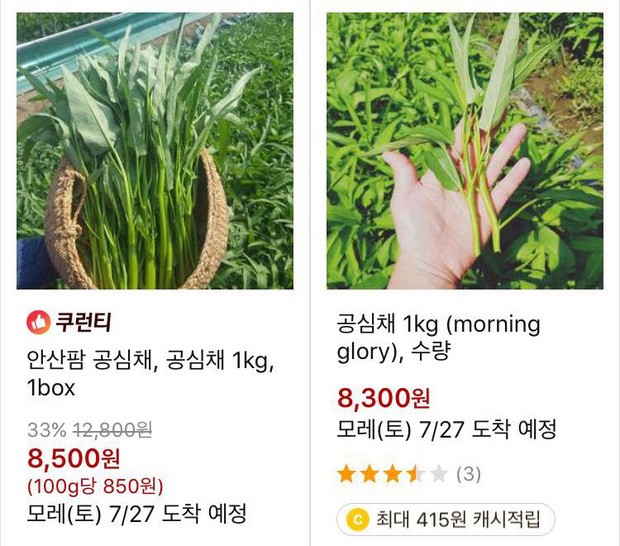The height and width of the screenshot is (546, 620).
Task: Open the hand-holding-stems product photo
Action: point(465,151)
